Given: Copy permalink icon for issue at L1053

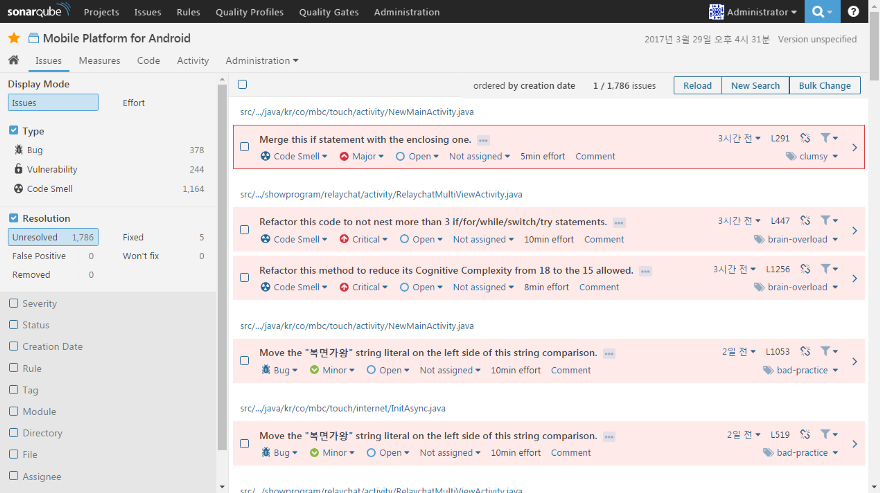Looking at the screenshot, I should [805, 352].
